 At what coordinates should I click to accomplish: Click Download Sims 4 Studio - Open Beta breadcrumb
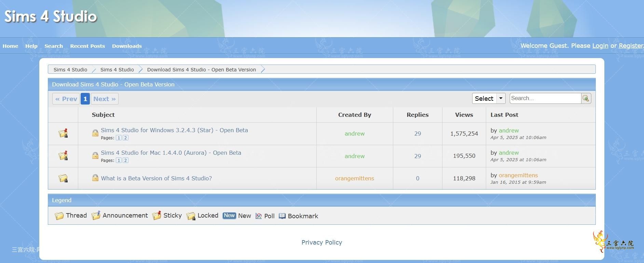202,70
